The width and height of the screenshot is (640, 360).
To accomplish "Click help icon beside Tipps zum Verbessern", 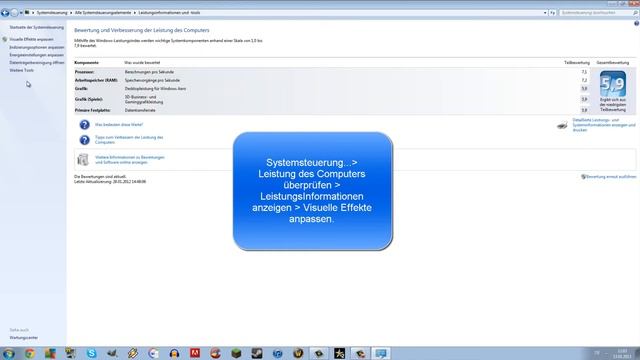I will (x=84, y=140).
